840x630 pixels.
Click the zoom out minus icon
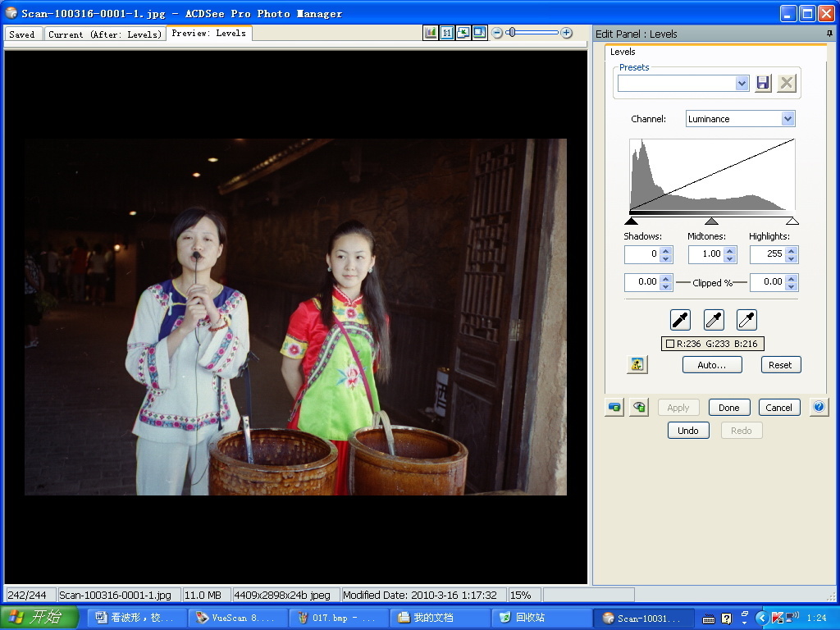click(x=498, y=33)
